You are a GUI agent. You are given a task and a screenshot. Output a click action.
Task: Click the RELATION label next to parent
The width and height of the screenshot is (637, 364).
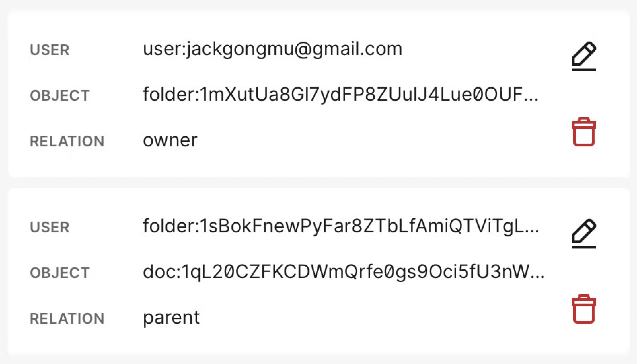67,318
